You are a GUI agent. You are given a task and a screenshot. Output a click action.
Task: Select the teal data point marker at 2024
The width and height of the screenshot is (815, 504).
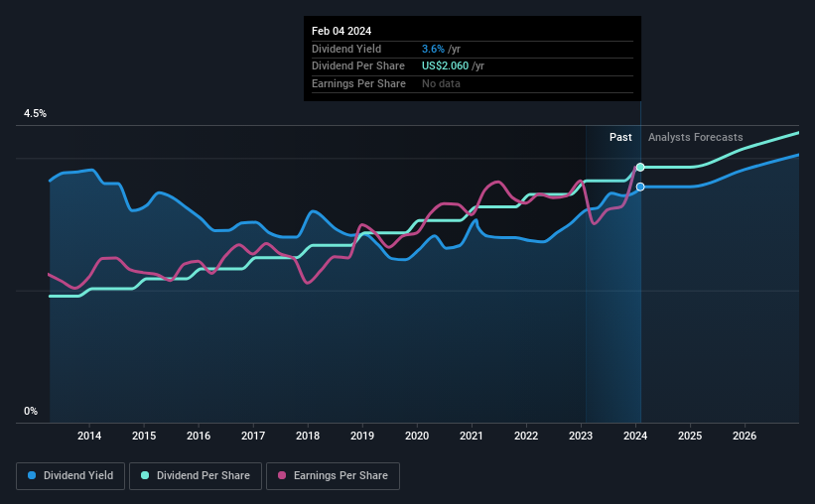640,167
